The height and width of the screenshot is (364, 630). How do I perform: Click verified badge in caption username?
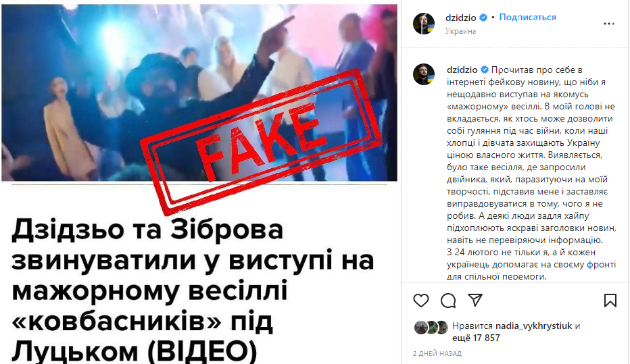[485, 70]
